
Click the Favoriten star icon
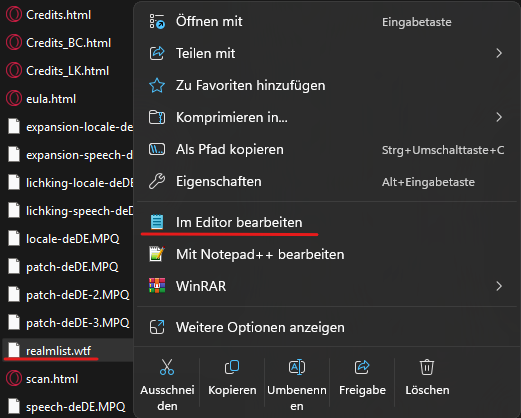157,85
